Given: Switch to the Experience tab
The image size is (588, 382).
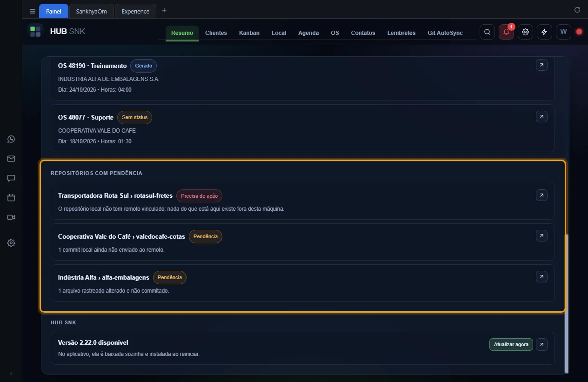Looking at the screenshot, I should 135,11.
